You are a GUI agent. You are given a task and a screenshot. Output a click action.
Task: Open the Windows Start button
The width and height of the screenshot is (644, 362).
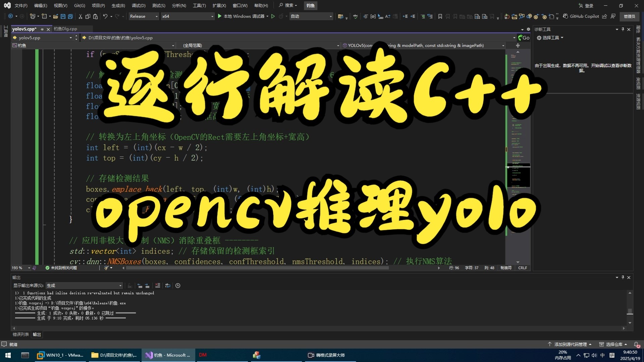tap(8, 355)
